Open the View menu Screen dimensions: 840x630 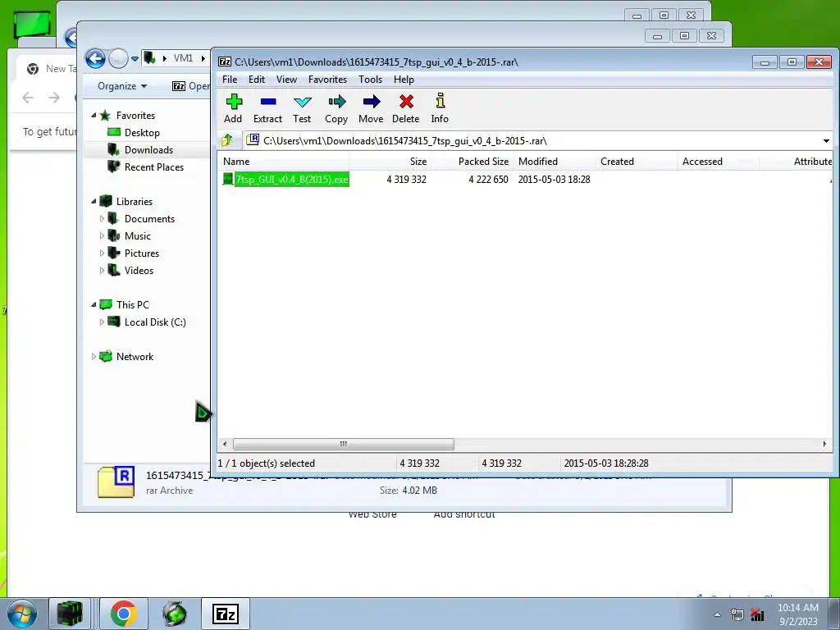(x=286, y=80)
